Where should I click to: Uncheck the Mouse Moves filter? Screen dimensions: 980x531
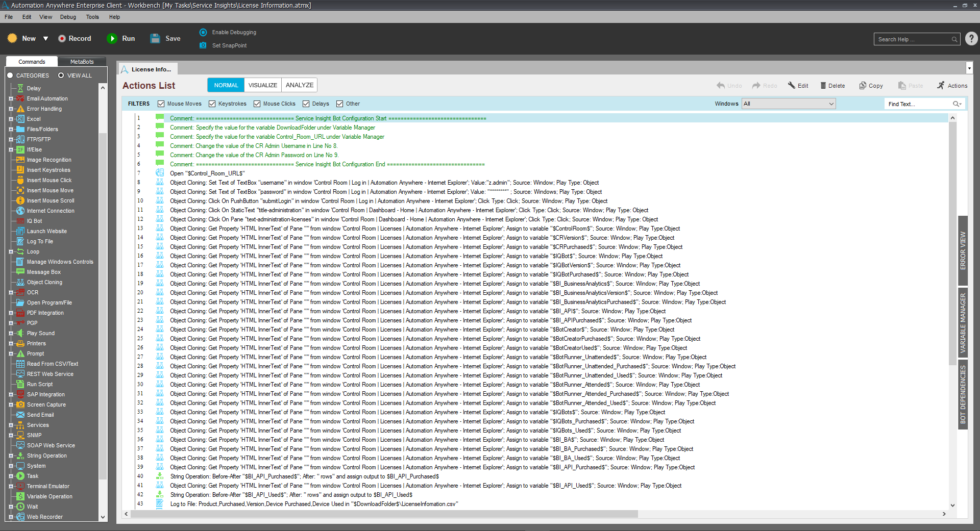pyautogui.click(x=161, y=104)
